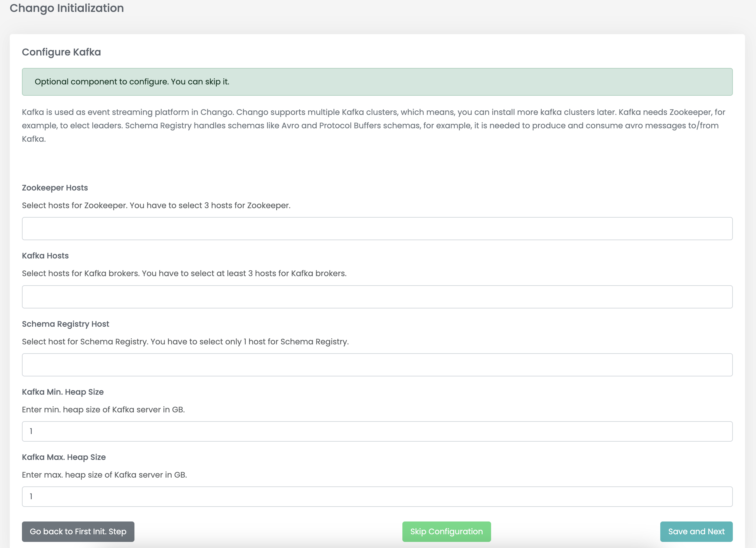Focus the Kafka Min. Heap Size input
The width and height of the screenshot is (756, 548).
[377, 431]
